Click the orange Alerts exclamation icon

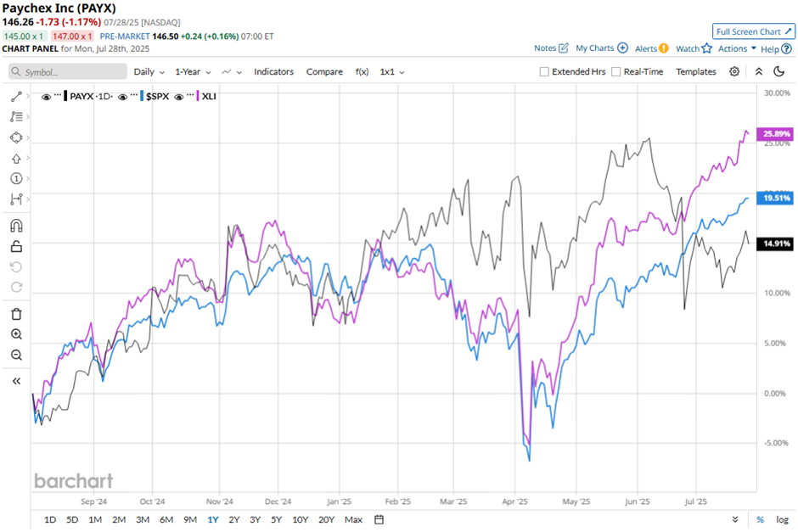tap(664, 48)
